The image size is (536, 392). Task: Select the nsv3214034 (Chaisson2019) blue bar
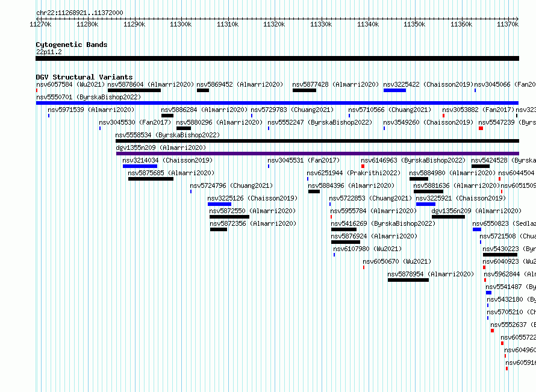[x=140, y=166]
